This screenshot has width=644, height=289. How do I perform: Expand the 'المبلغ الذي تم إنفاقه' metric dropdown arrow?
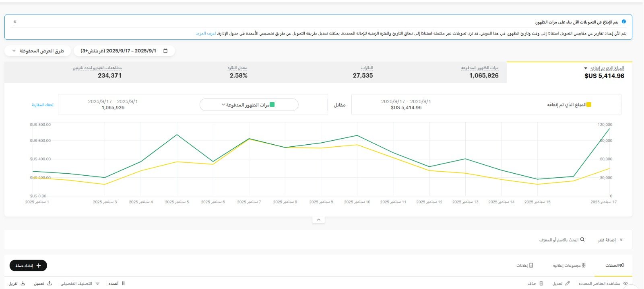(x=586, y=68)
